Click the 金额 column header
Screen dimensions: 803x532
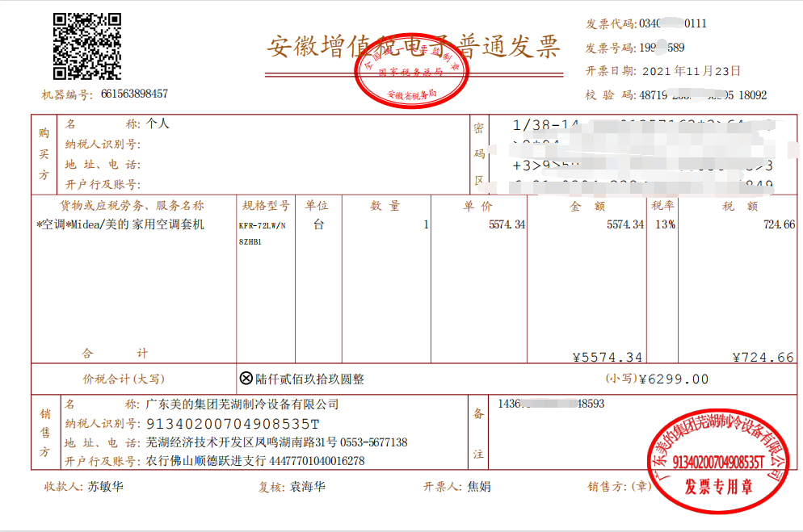[586, 206]
